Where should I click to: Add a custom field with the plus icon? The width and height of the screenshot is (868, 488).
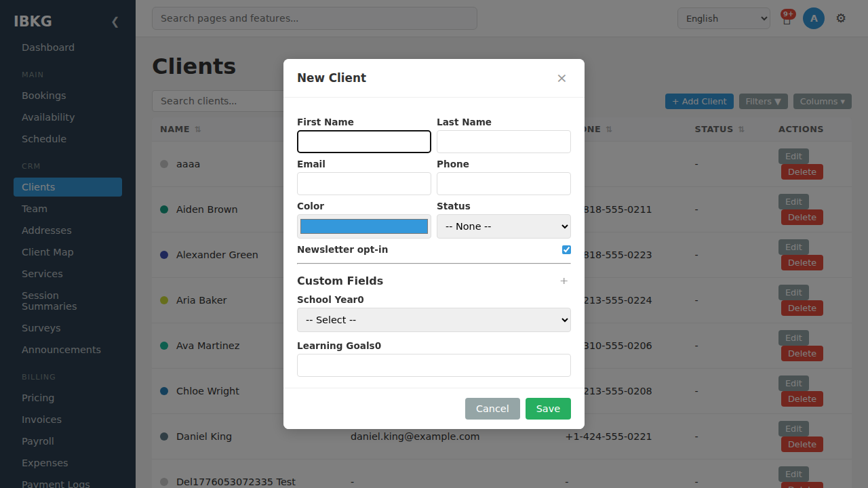[x=564, y=281]
